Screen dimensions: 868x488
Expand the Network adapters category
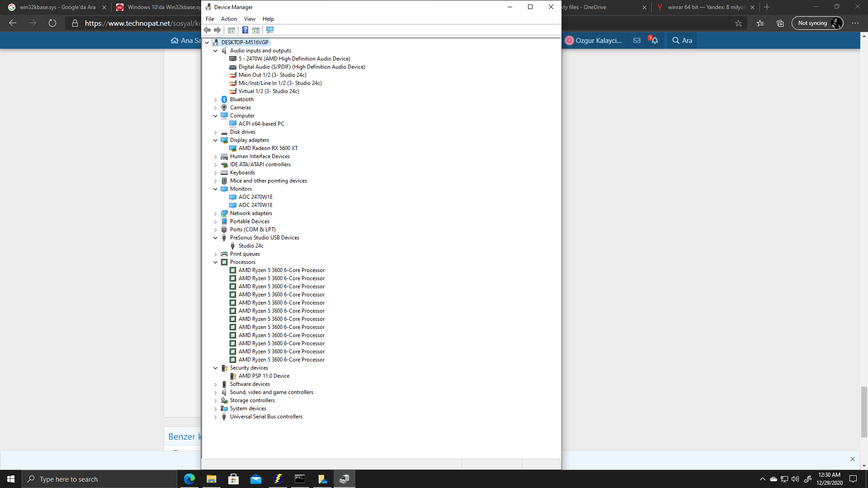point(216,214)
